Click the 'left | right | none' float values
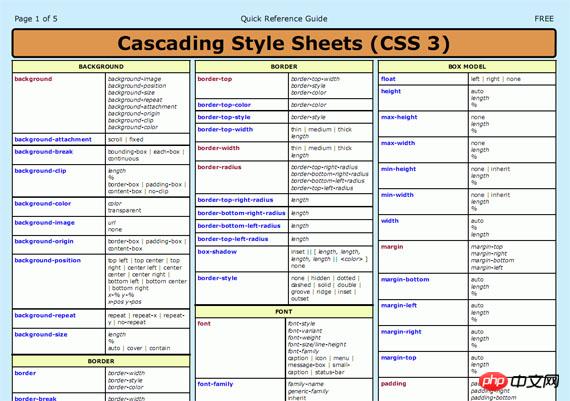 (496, 79)
